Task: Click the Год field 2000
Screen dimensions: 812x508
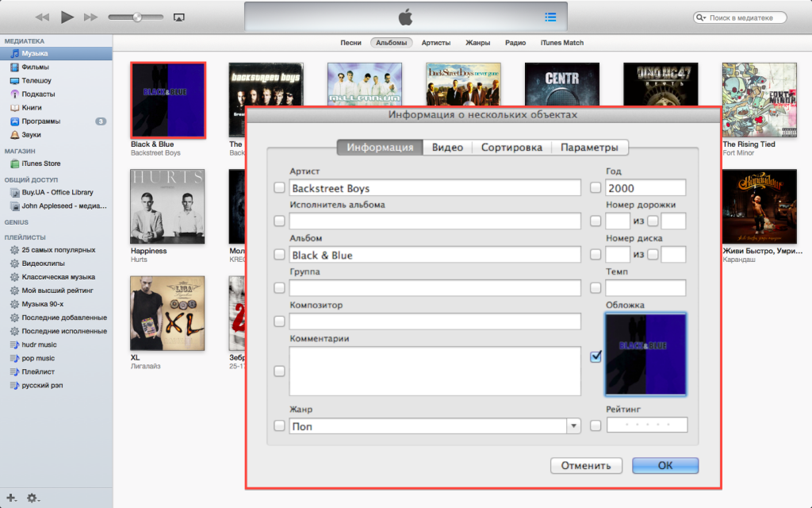Action: point(645,188)
